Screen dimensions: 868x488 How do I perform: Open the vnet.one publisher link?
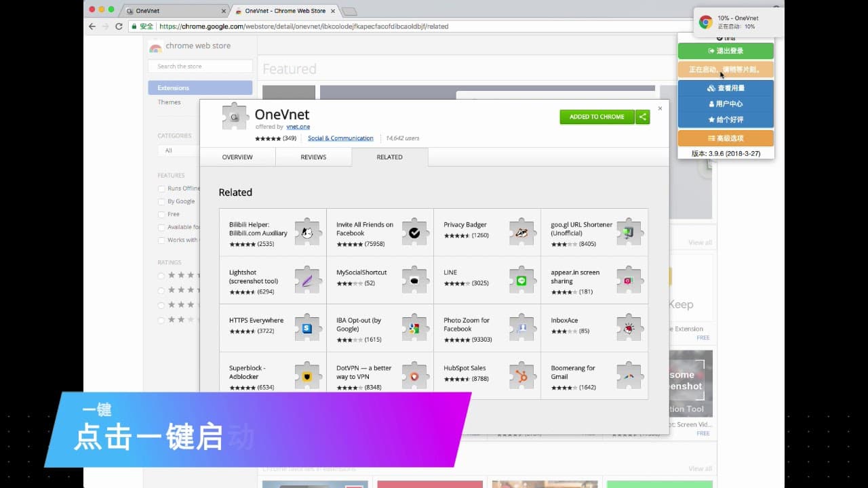(298, 127)
